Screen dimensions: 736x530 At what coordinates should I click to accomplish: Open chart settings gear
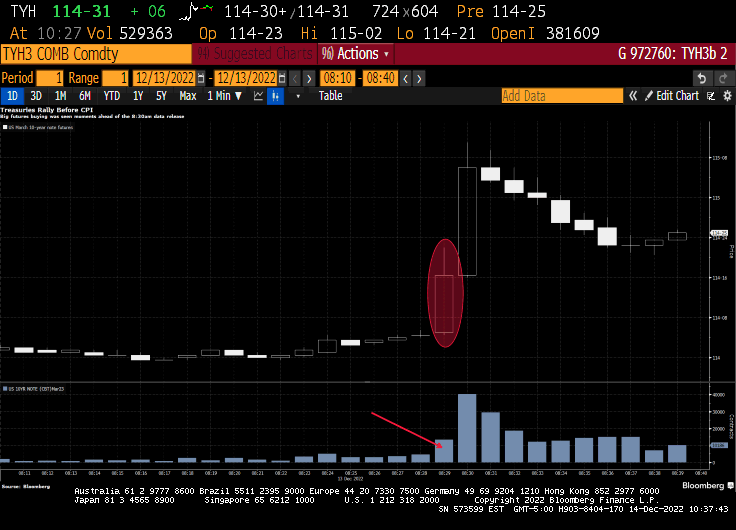pyautogui.click(x=727, y=96)
